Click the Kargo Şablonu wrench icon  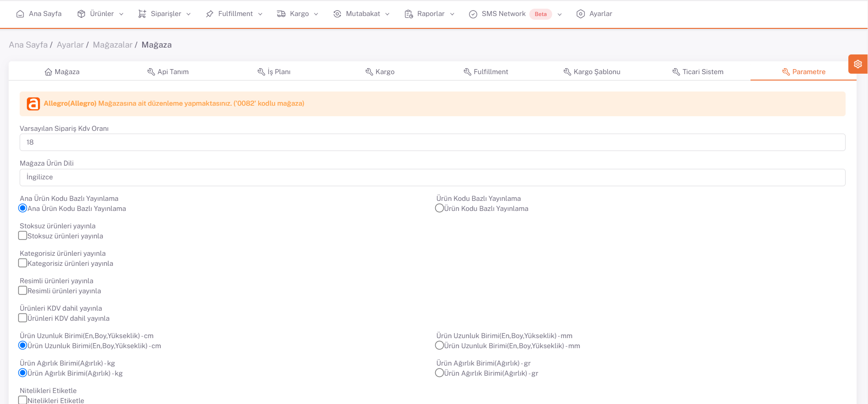point(567,72)
